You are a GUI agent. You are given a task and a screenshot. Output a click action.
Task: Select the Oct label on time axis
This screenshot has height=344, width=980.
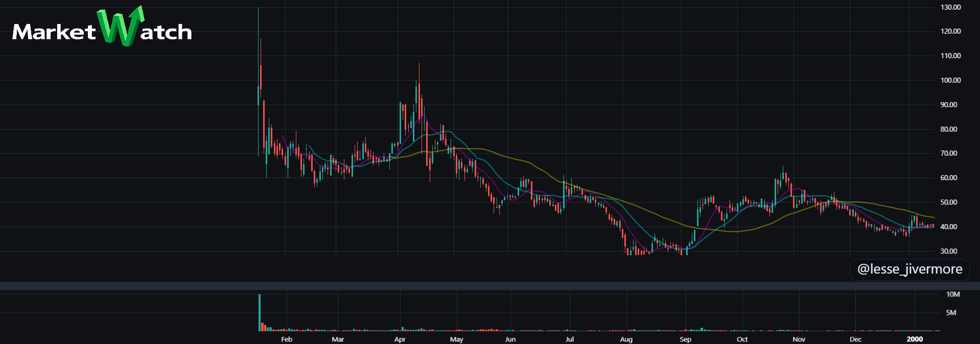click(x=742, y=339)
